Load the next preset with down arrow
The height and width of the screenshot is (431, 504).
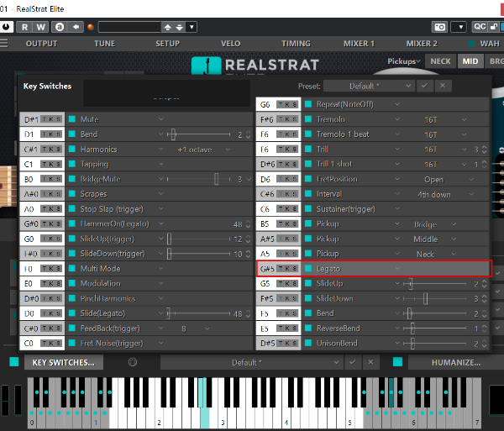pyautogui.click(x=180, y=28)
